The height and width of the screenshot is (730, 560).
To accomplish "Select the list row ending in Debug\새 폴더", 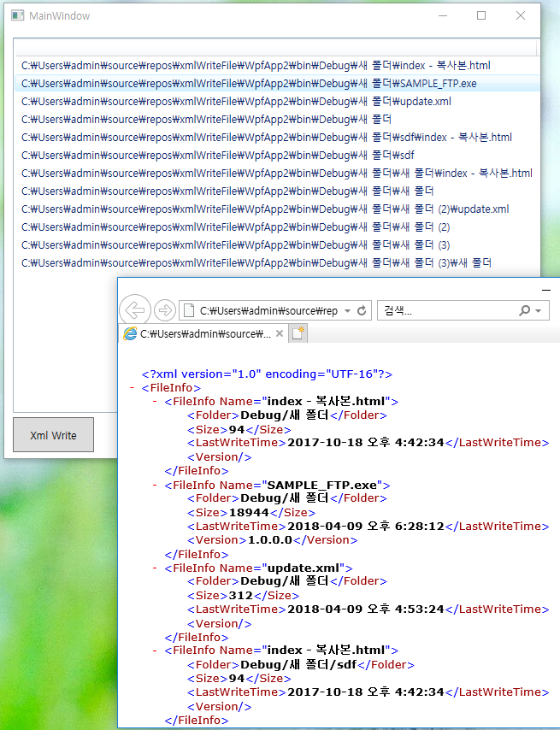I will pyautogui.click(x=277, y=120).
